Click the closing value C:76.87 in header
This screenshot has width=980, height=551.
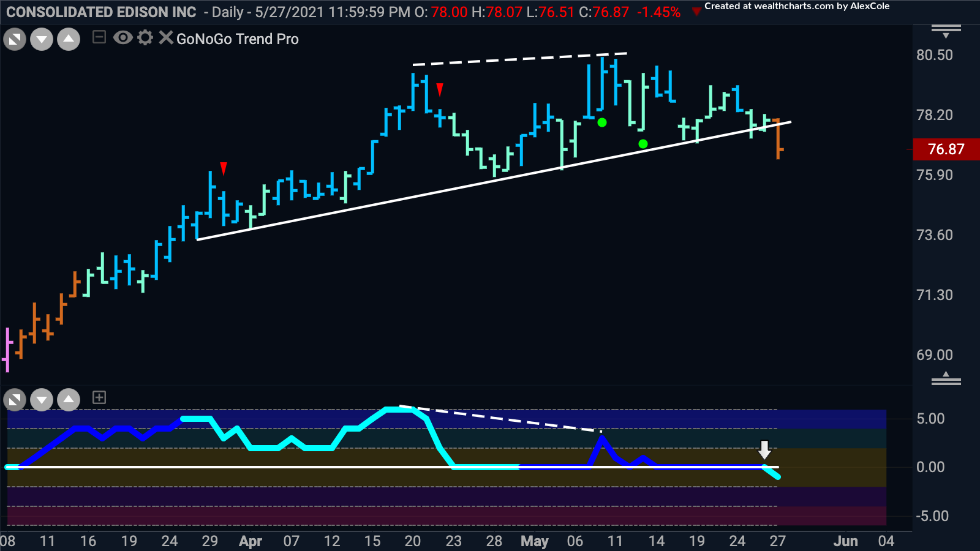(x=604, y=12)
